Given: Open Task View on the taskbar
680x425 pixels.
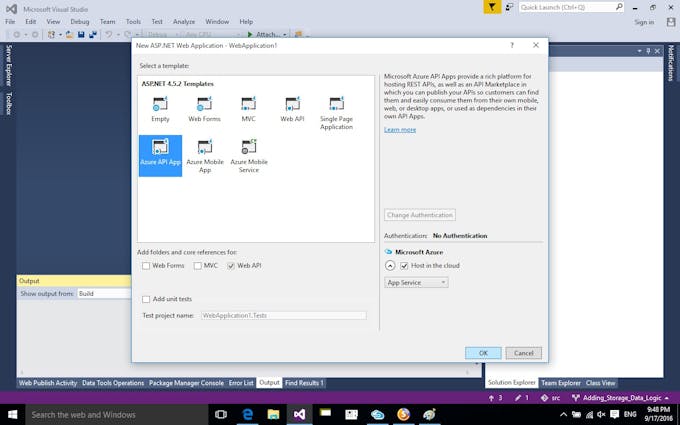Looking at the screenshot, I should (x=221, y=415).
